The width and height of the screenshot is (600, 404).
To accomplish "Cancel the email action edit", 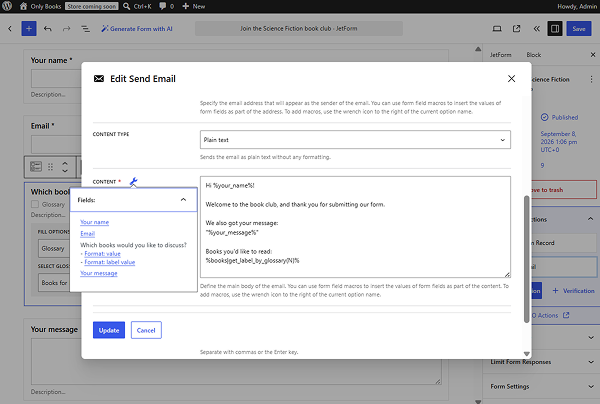I will click(x=146, y=330).
